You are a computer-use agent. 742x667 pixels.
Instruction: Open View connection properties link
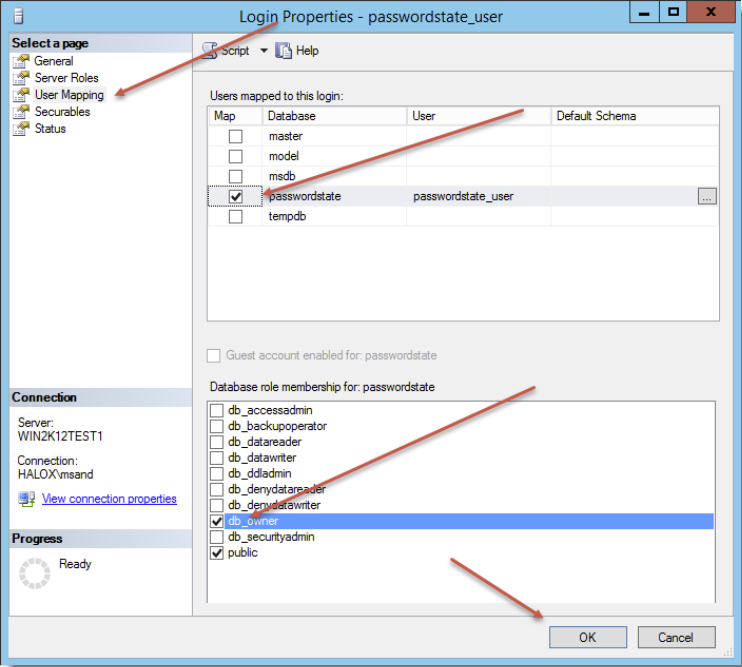[x=109, y=499]
